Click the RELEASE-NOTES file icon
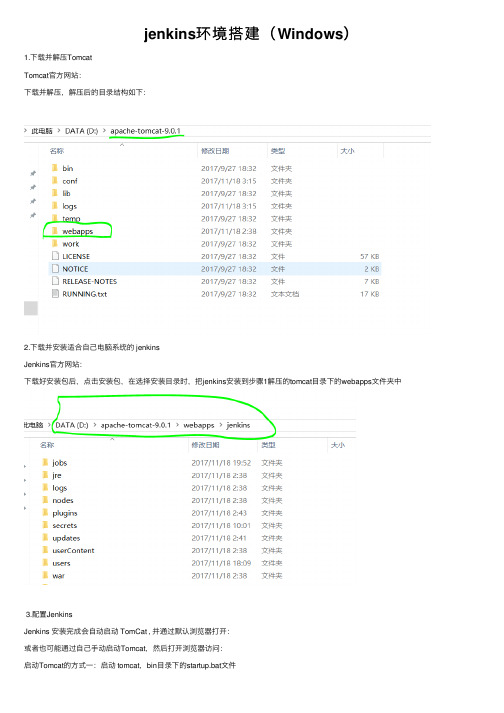 (55, 281)
